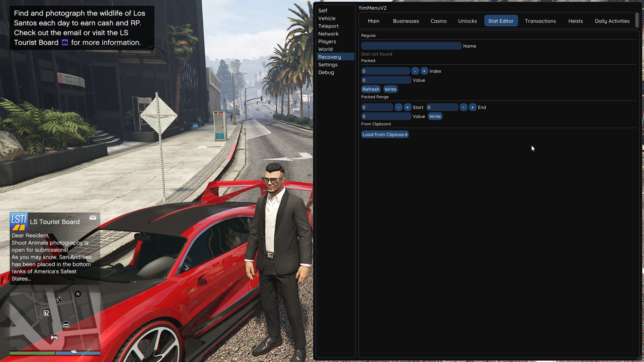Screen dimensions: 644x362
Task: Click Load from Clipboard button
Action: (385, 134)
